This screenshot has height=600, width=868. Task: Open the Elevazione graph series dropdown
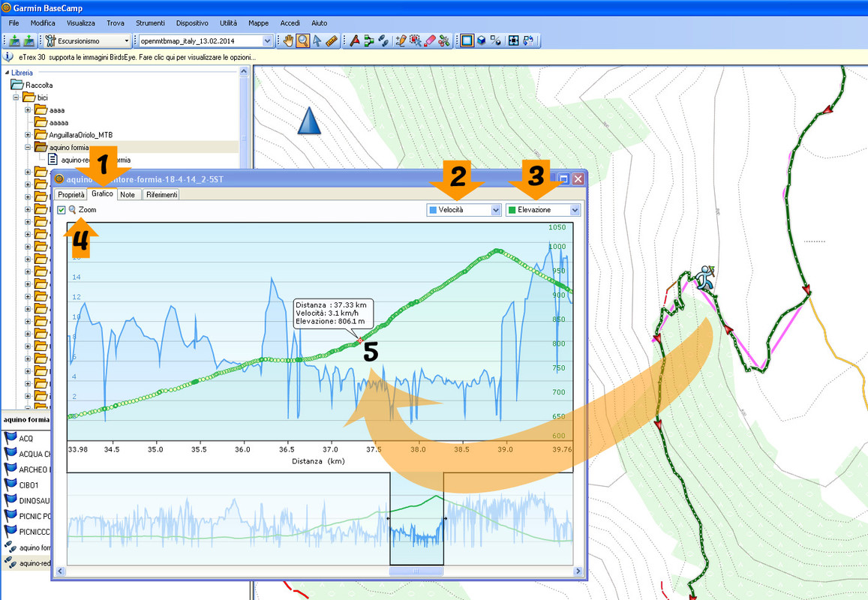[x=575, y=210]
